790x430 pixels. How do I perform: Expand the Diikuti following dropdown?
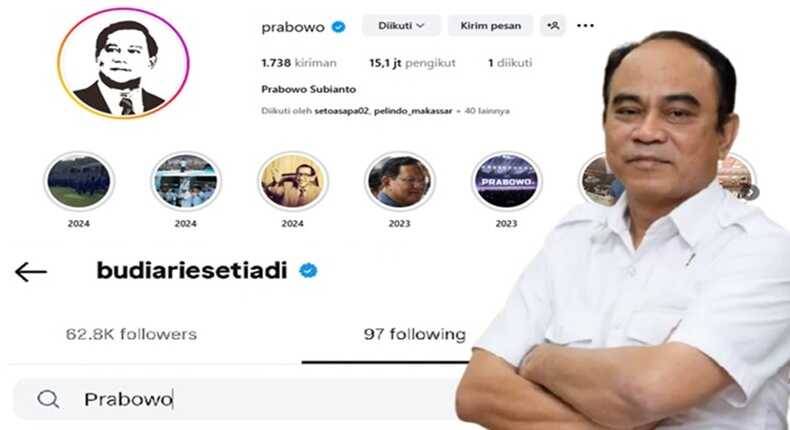tap(401, 26)
